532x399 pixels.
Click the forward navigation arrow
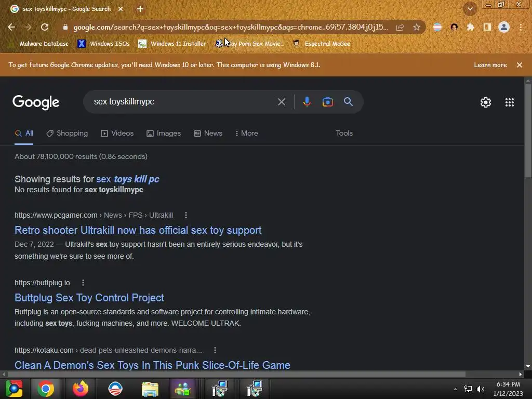tap(28, 27)
